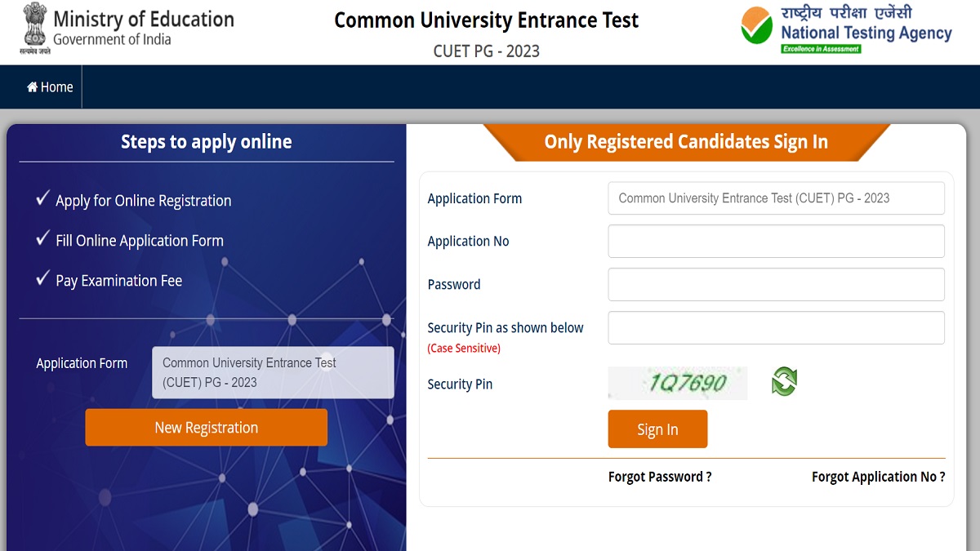980x551 pixels.
Task: Click the Ministry of Education emblem
Action: click(35, 29)
